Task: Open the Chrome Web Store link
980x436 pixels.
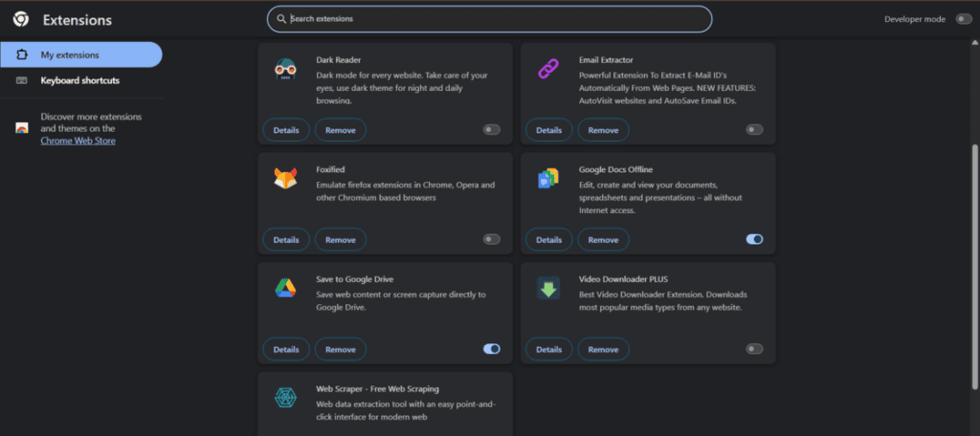Action: [78, 141]
